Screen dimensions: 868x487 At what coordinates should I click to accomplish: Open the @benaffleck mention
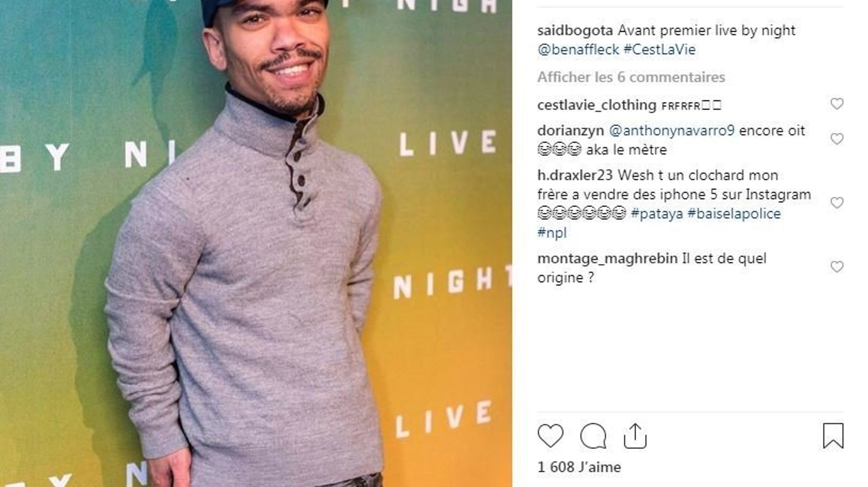click(x=578, y=49)
